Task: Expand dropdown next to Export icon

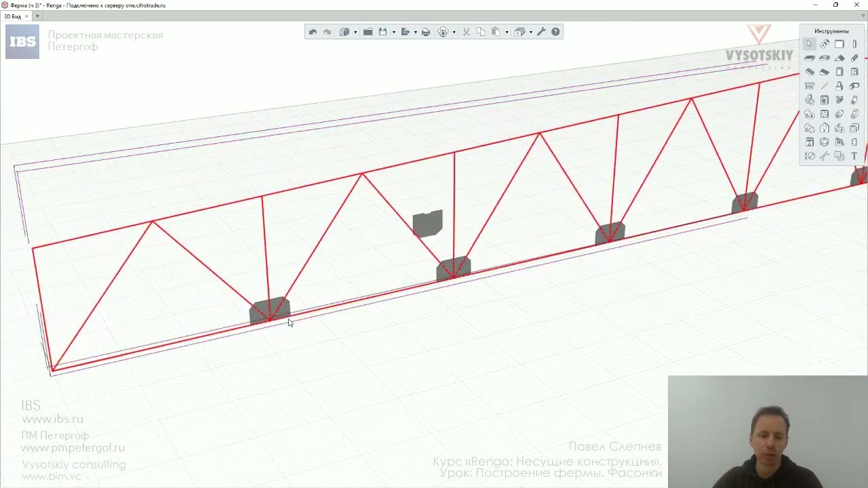Action: [x=415, y=32]
